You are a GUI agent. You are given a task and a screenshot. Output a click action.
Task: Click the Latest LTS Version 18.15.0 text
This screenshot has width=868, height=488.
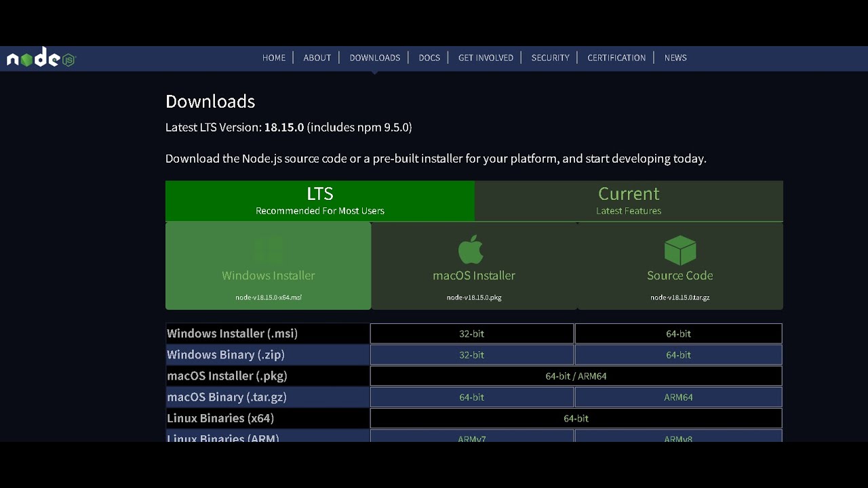pyautogui.click(x=289, y=127)
